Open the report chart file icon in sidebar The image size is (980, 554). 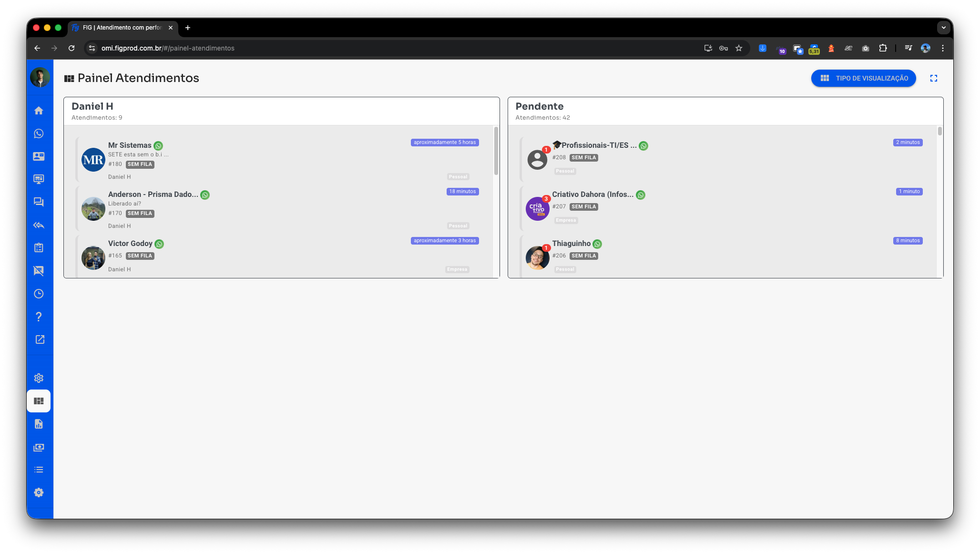[39, 424]
